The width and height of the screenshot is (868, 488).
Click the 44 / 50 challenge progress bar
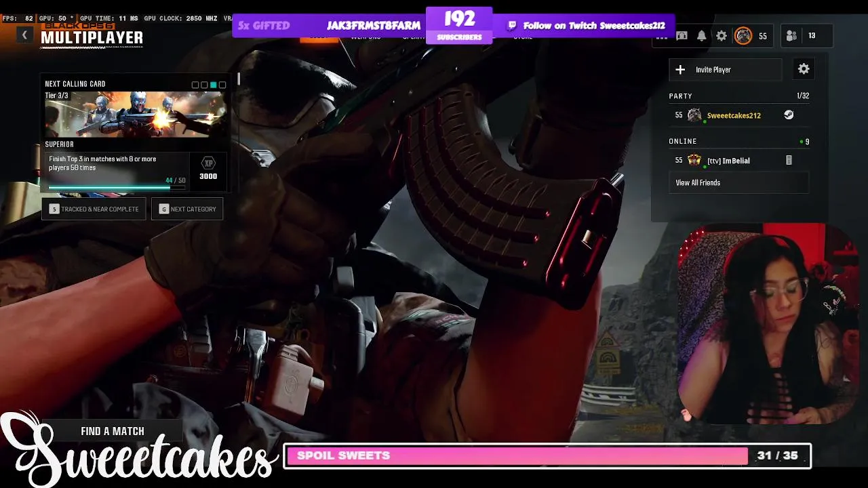pyautogui.click(x=117, y=188)
